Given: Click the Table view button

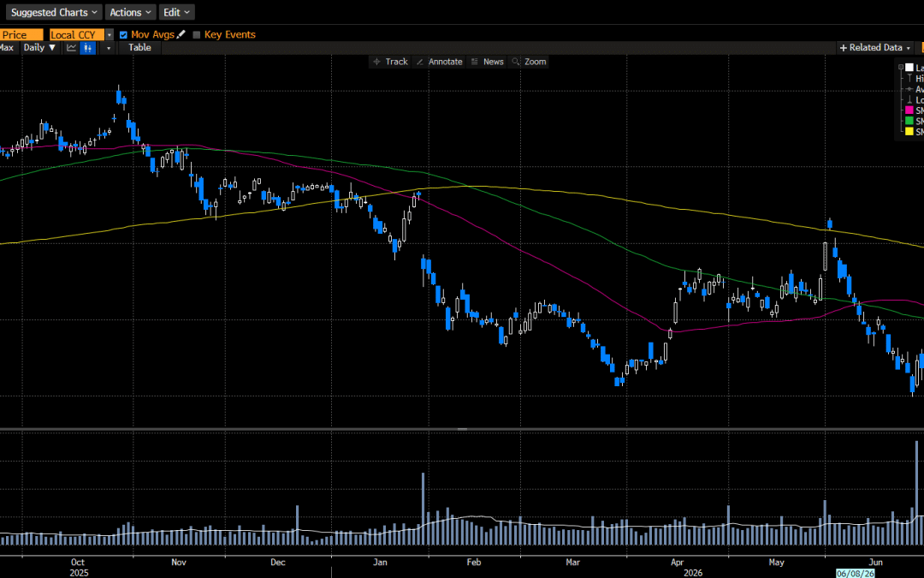Looking at the screenshot, I should 139,48.
